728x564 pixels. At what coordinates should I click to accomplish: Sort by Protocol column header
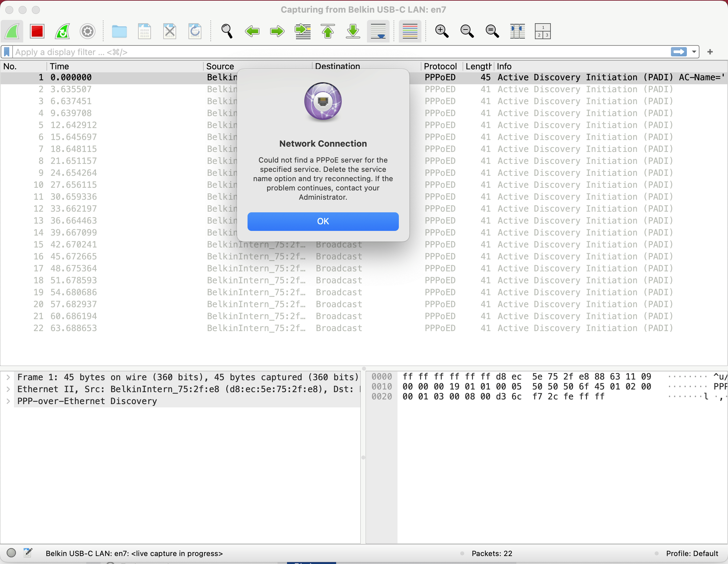(x=442, y=66)
